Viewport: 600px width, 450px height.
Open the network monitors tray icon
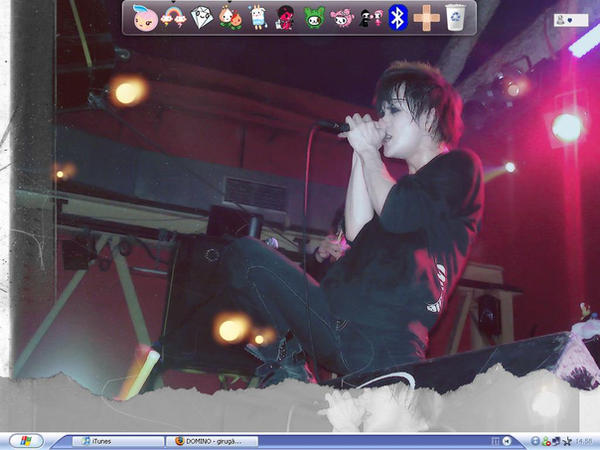(x=556, y=441)
